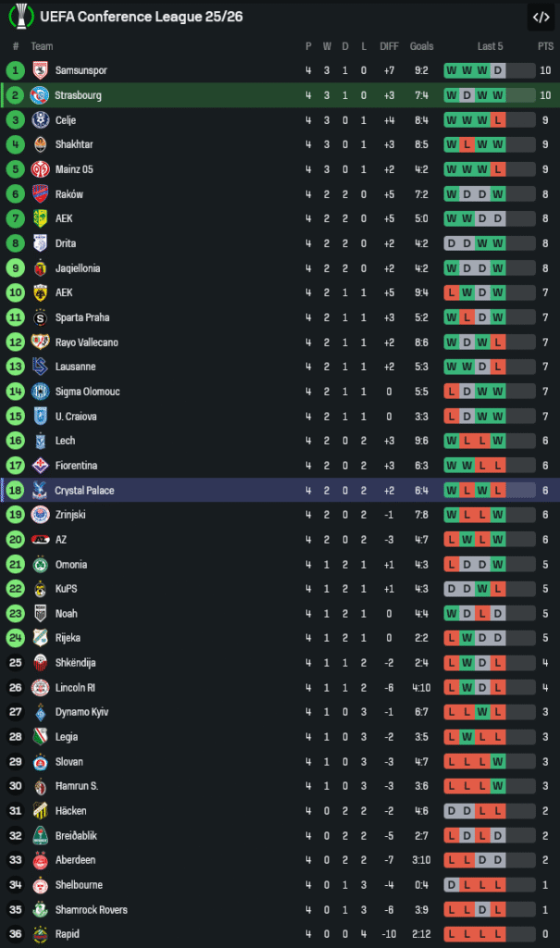
Task: Click the DIFF column header
Action: (x=389, y=46)
